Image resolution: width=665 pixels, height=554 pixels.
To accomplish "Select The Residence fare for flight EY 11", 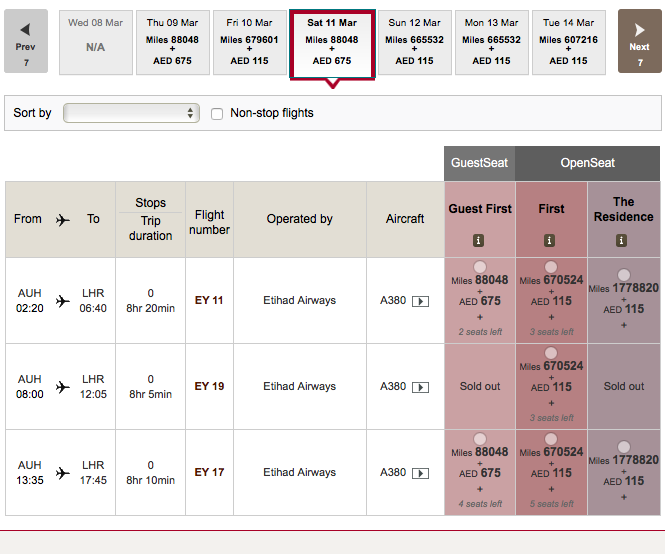I will coord(624,275).
